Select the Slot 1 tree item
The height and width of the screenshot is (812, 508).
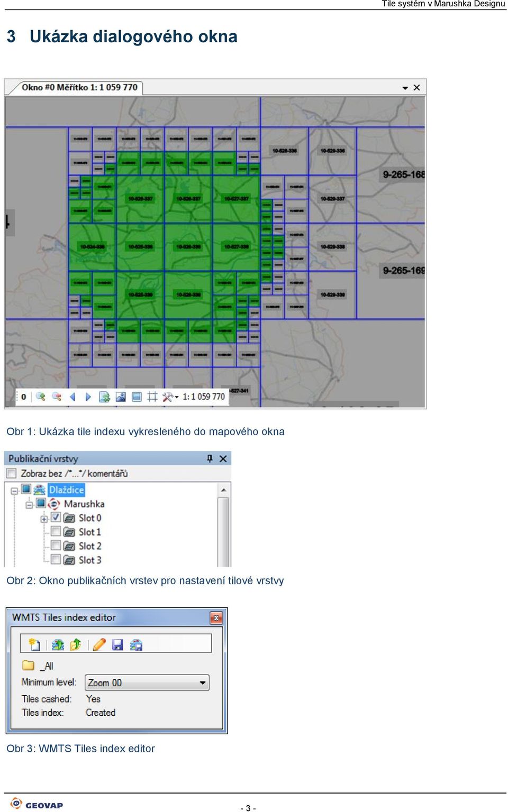click(x=90, y=532)
